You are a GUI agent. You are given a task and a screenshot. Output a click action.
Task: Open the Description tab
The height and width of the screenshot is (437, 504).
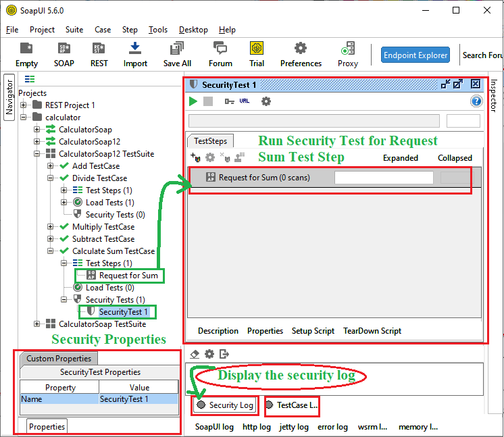(218, 331)
